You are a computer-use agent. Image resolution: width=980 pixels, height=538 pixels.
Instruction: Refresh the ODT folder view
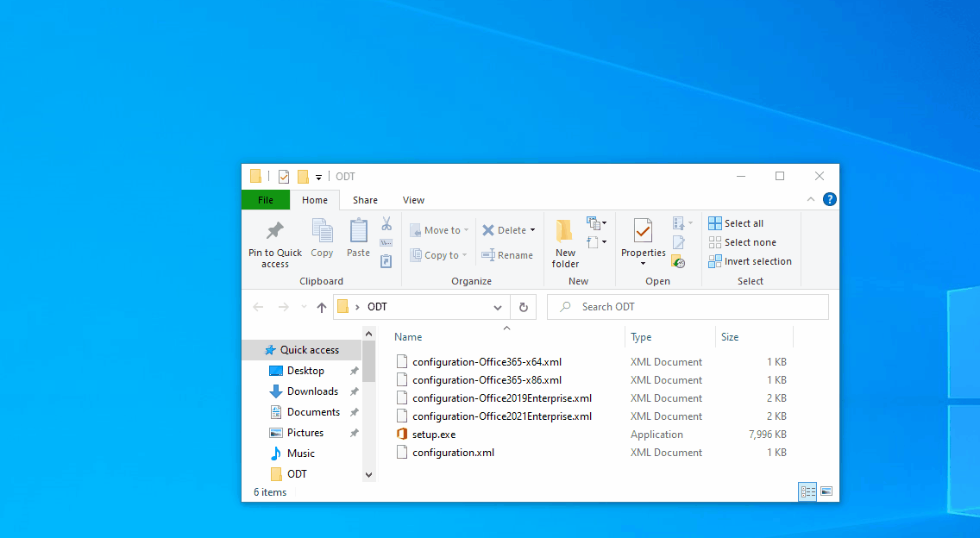[x=524, y=306]
